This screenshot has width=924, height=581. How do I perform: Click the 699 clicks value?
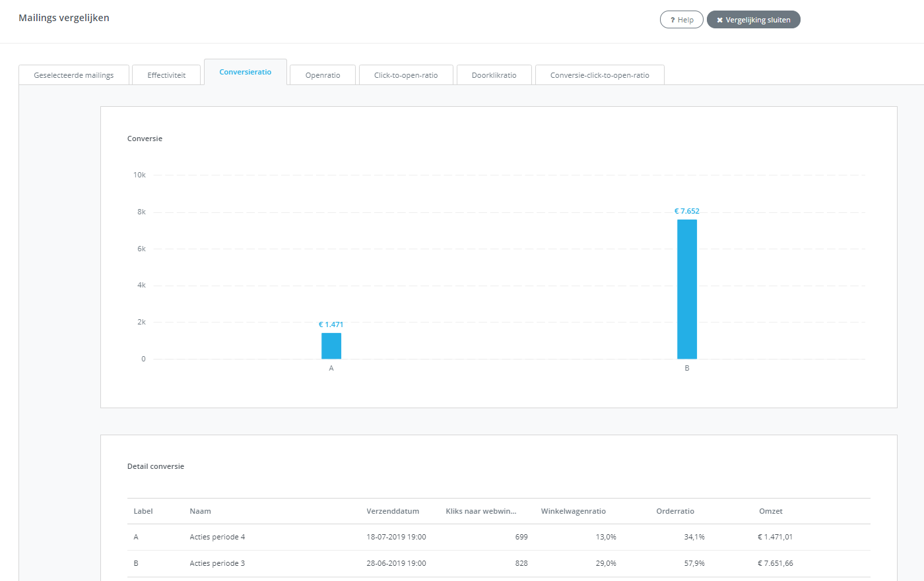tap(521, 537)
